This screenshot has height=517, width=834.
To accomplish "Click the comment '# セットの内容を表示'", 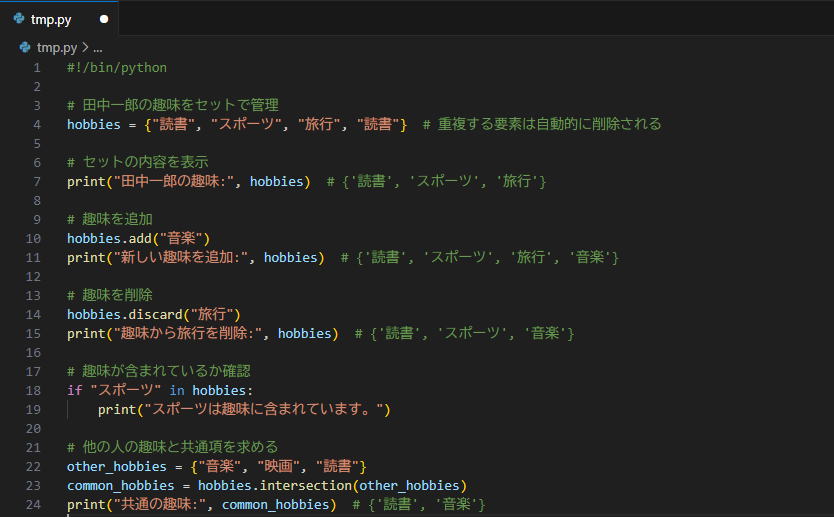I will pyautogui.click(x=138, y=162).
